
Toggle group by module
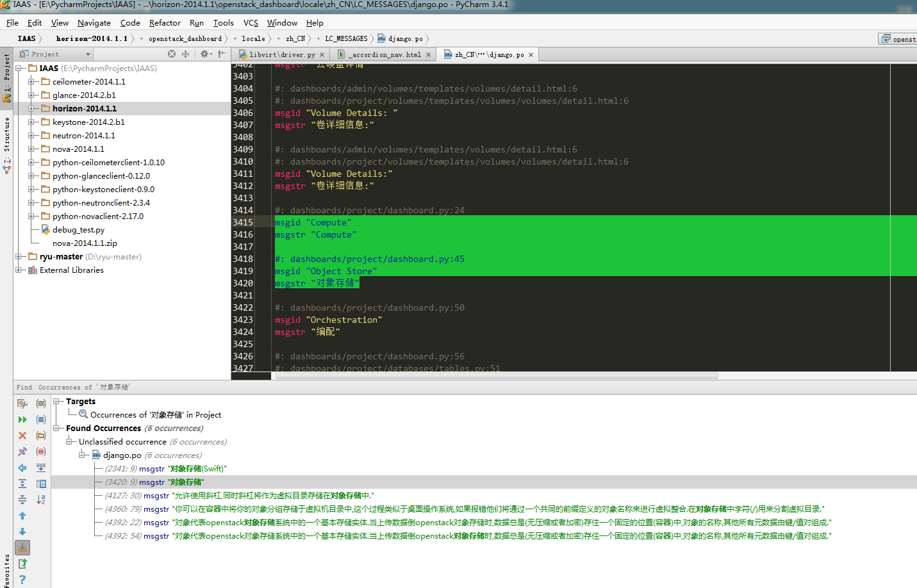(x=41, y=420)
